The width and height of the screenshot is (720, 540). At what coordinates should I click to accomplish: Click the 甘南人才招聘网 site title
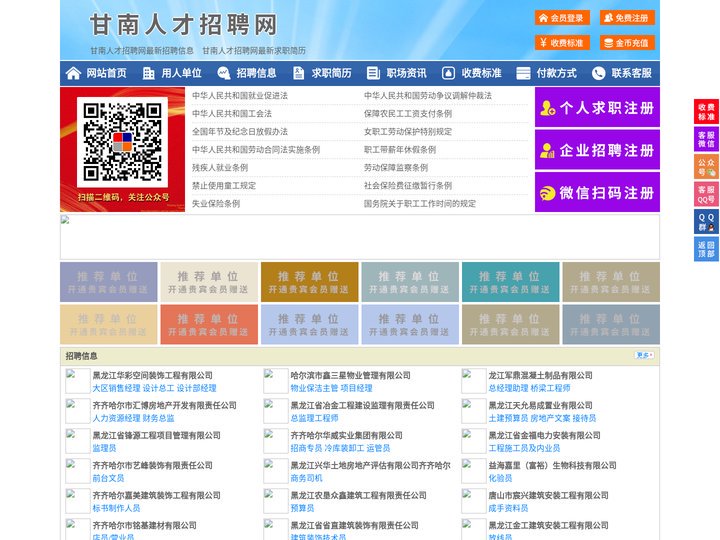184,24
